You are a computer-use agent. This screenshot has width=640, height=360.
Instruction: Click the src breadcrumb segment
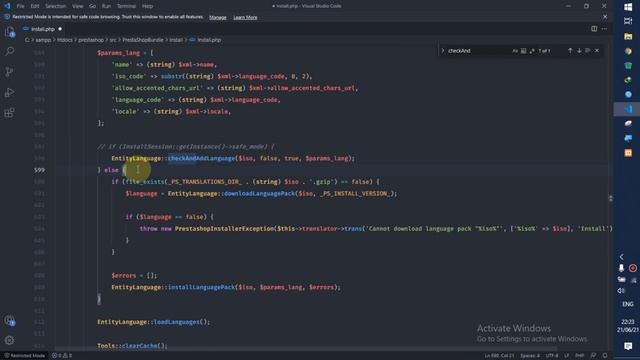pyautogui.click(x=113, y=40)
